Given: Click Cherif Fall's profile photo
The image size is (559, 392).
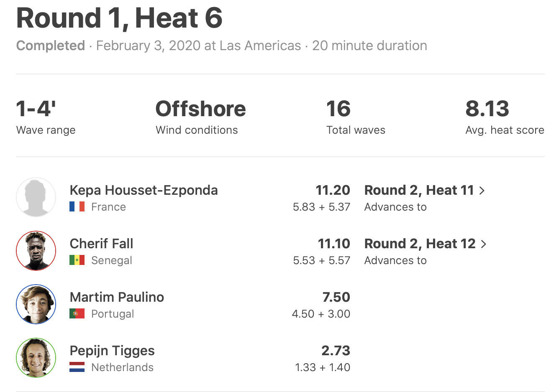Looking at the screenshot, I should (36, 251).
